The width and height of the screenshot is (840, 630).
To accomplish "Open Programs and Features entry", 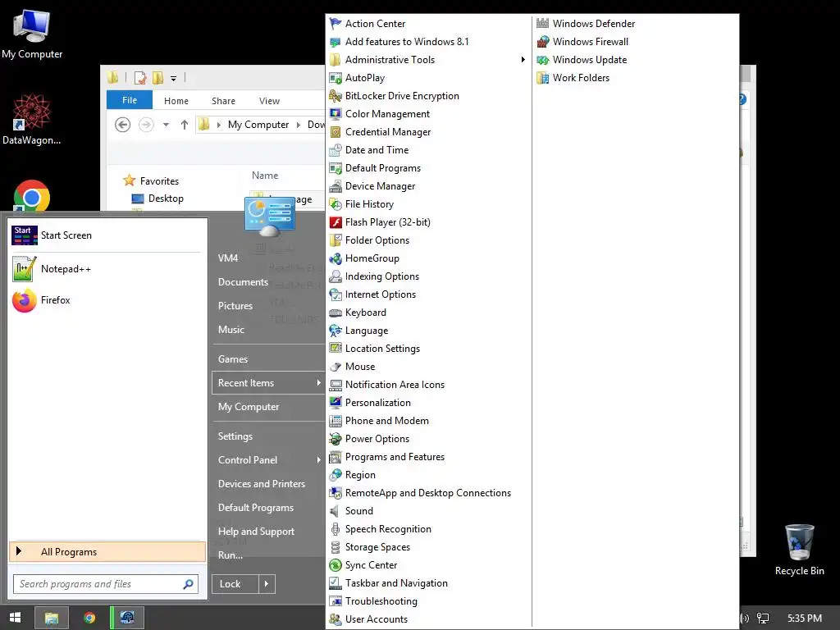I will pyautogui.click(x=395, y=457).
